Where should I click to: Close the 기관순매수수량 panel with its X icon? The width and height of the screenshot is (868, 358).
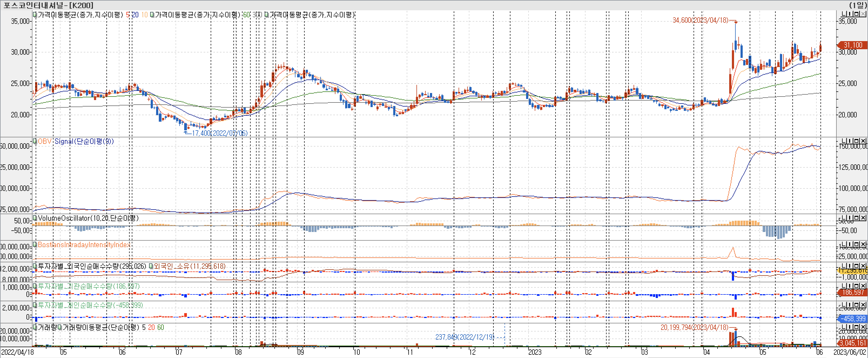tap(863, 286)
